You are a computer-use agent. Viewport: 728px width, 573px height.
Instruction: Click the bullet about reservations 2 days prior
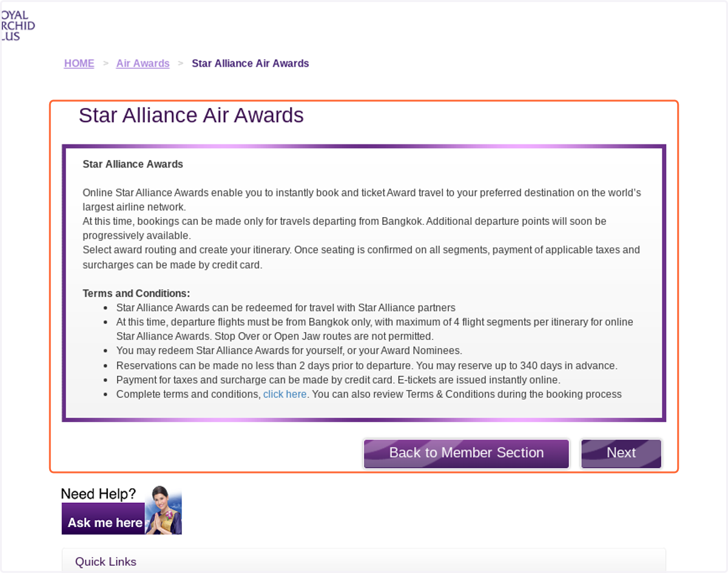[x=366, y=366]
